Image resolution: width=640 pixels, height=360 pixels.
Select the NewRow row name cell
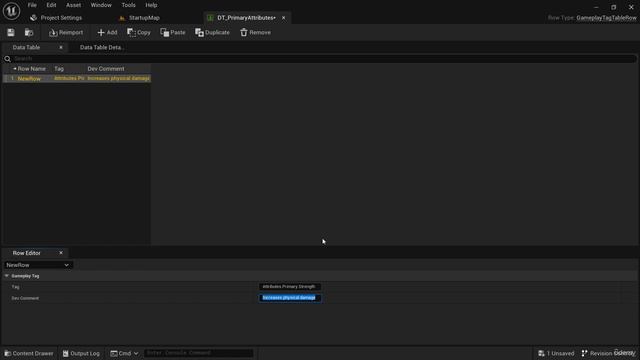tap(29, 78)
